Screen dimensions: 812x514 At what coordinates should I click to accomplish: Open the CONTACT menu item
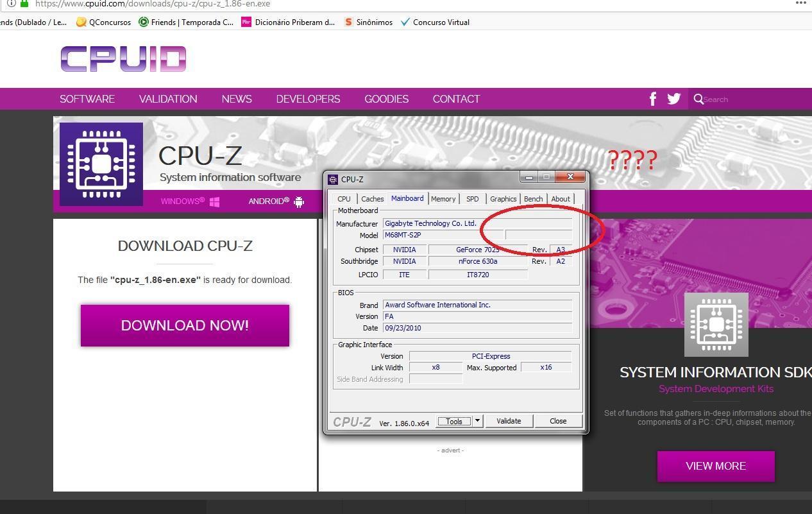[456, 99]
